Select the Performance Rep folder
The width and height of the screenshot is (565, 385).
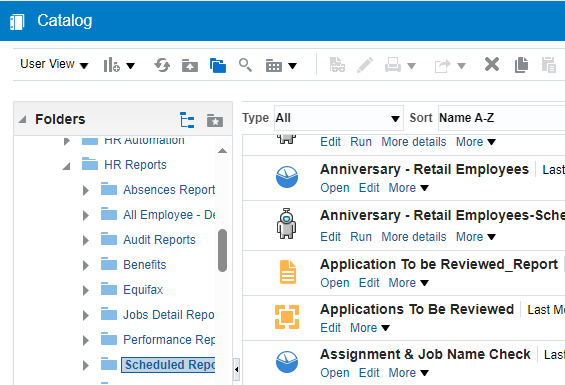click(169, 340)
